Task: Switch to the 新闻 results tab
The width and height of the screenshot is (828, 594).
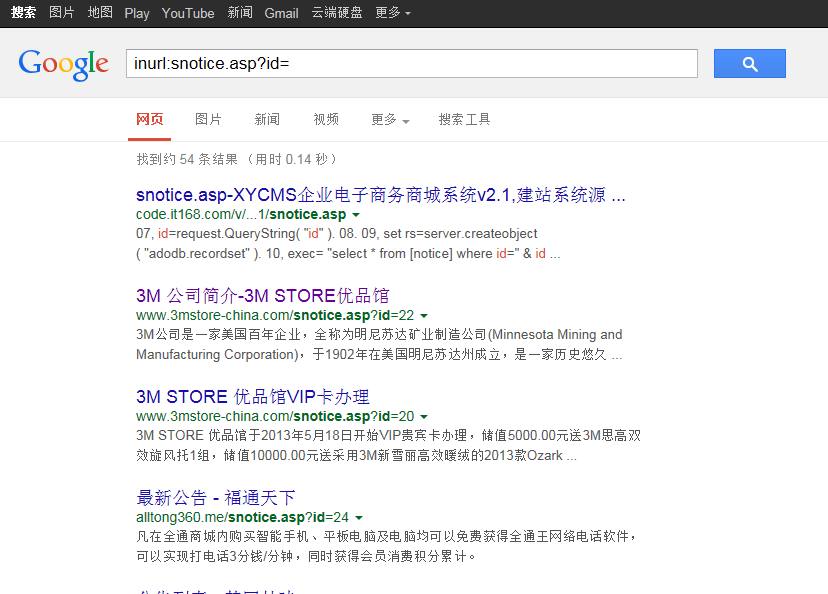Action: point(267,119)
